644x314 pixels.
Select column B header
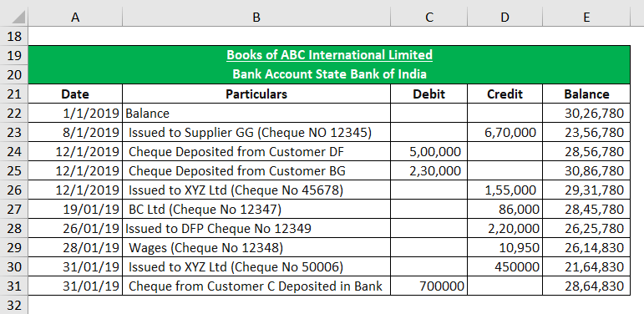click(x=256, y=18)
